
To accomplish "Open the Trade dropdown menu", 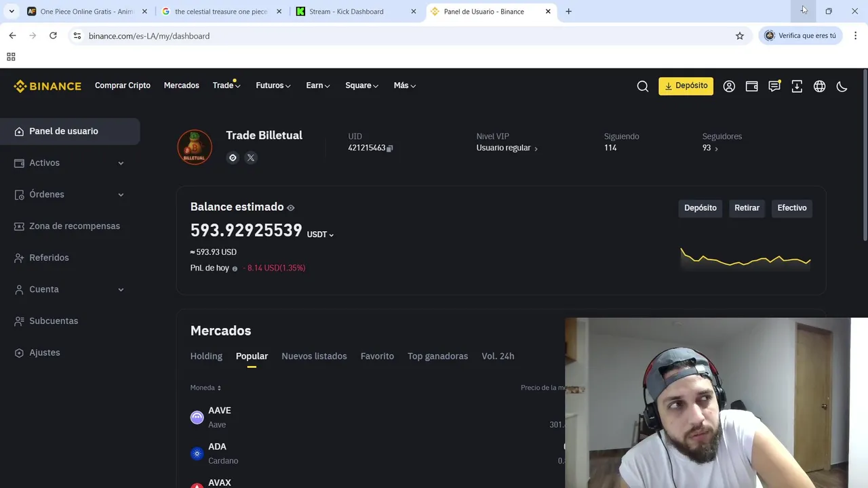I will [x=226, y=85].
